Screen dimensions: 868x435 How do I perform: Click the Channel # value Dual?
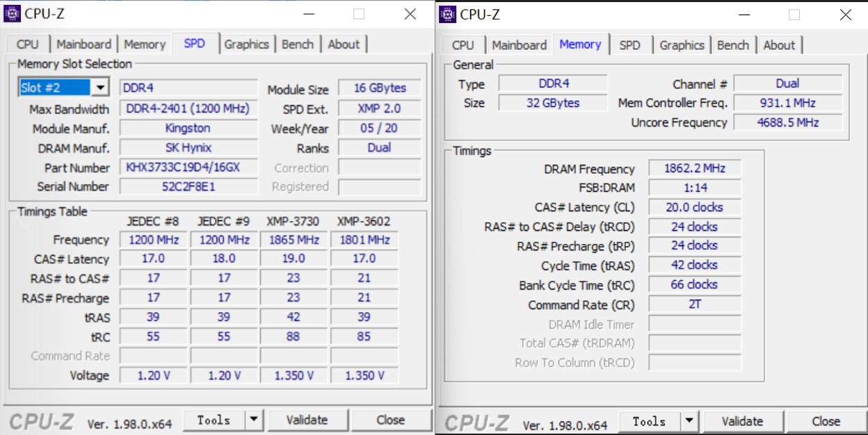click(x=787, y=83)
